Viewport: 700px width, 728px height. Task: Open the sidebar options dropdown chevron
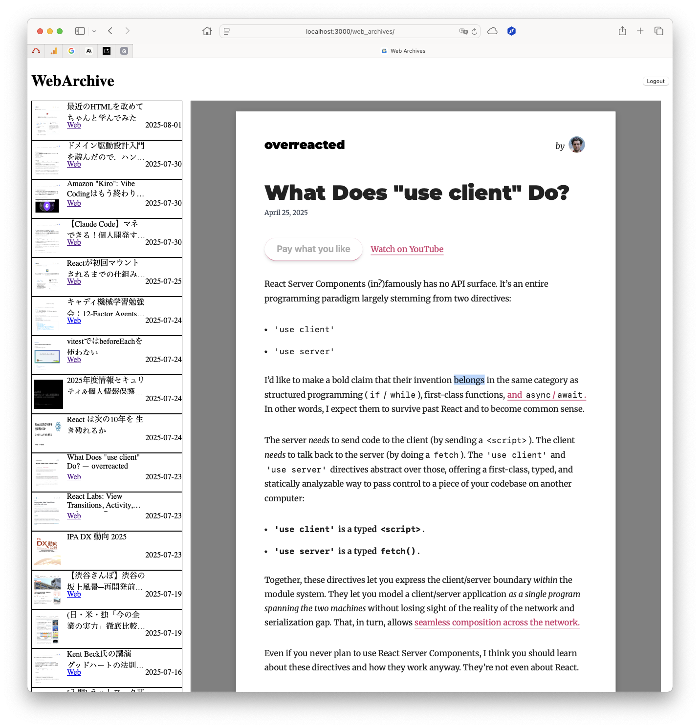pyautogui.click(x=94, y=31)
